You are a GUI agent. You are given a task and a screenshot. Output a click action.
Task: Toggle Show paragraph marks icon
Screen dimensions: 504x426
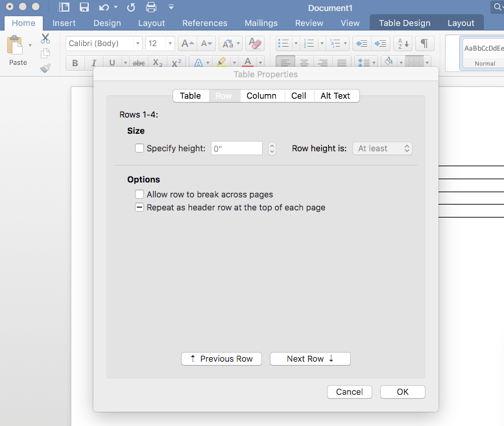pyautogui.click(x=425, y=44)
